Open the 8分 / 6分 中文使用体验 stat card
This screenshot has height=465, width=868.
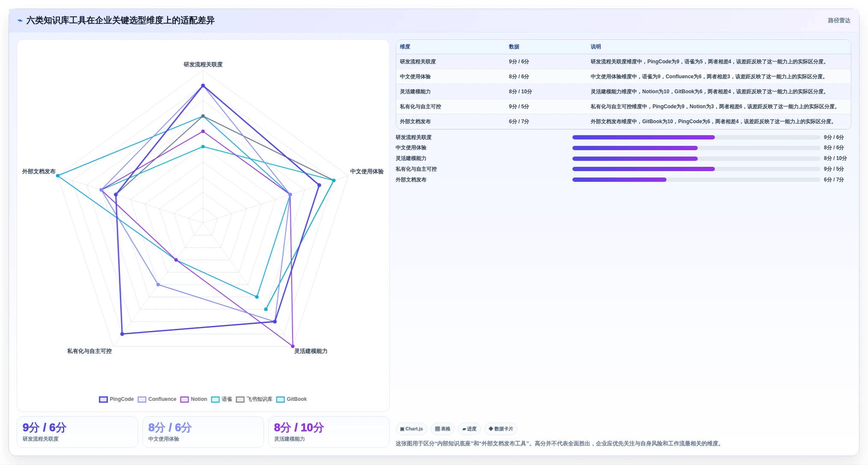[x=203, y=432]
